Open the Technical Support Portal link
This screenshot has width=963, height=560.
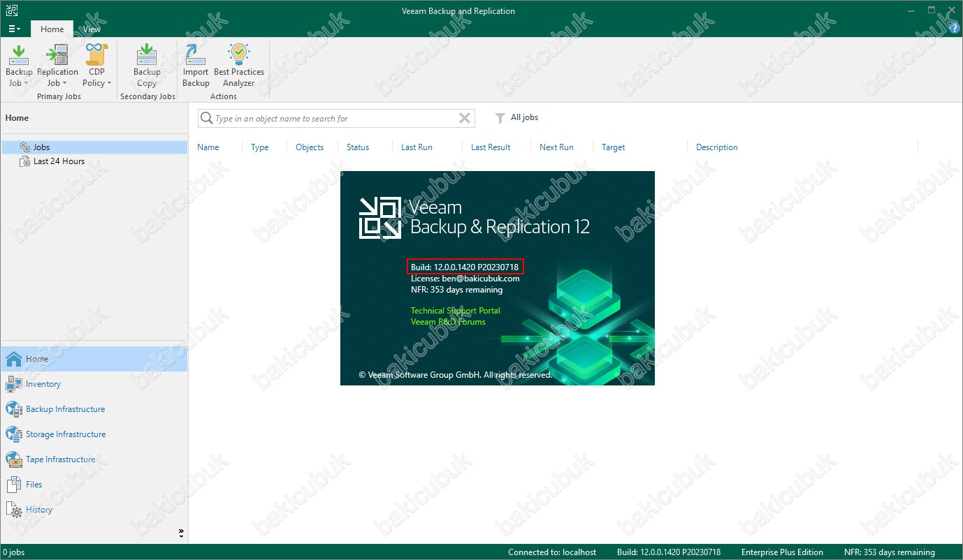coord(456,311)
